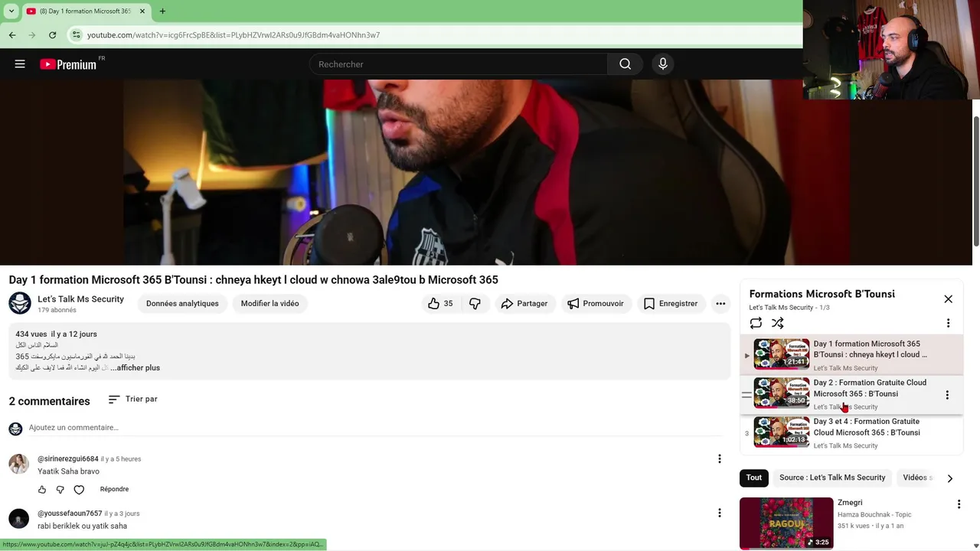Screen dimensions: 980x551
Task: Like the video with 35 likes
Action: pyautogui.click(x=440, y=304)
